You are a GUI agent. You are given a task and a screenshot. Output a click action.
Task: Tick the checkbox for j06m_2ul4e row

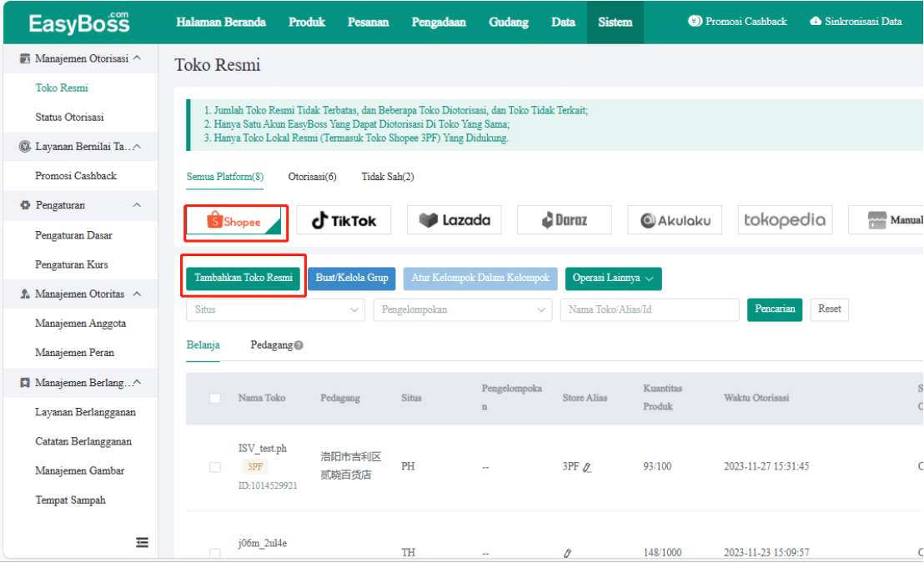tap(215, 553)
